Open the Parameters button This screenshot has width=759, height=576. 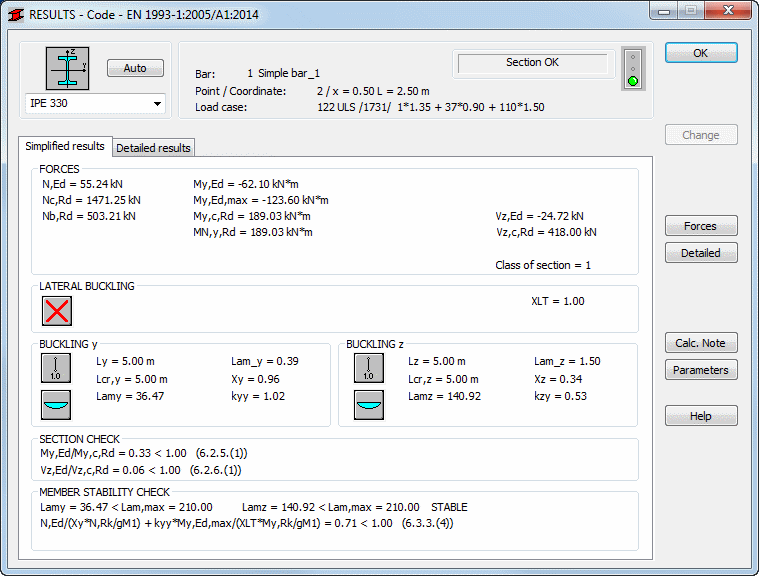(701, 370)
